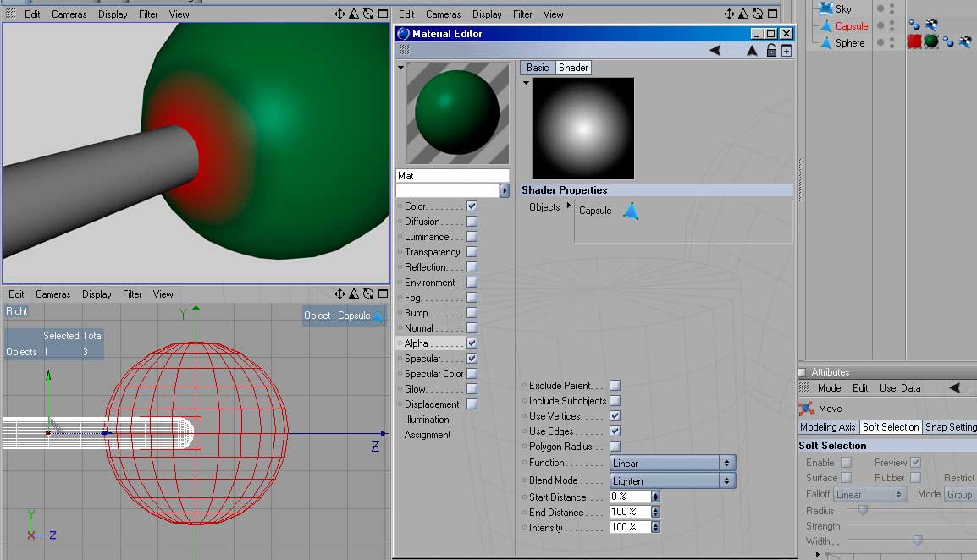Click Start Distance stepper arrows
977x560 pixels.
coord(655,497)
